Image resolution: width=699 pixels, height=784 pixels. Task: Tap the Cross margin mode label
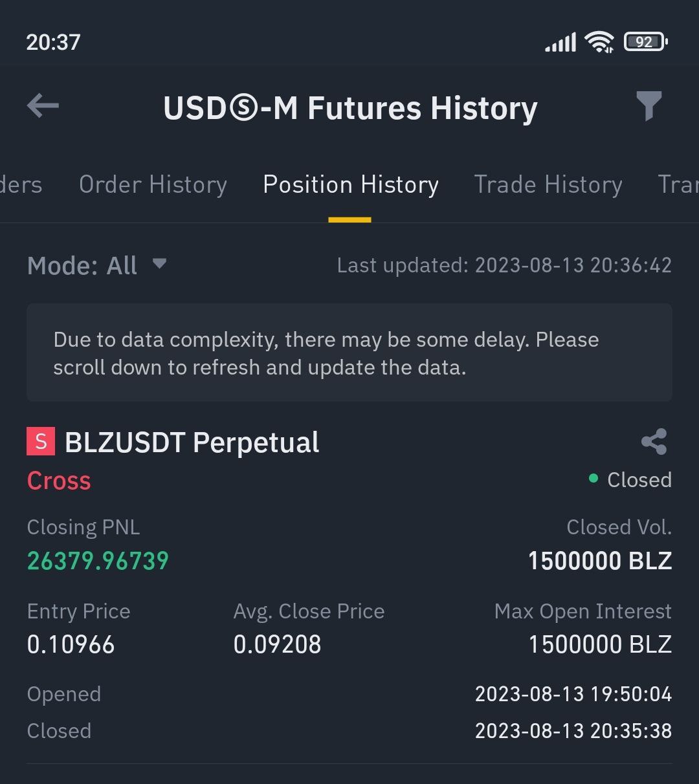click(x=59, y=481)
